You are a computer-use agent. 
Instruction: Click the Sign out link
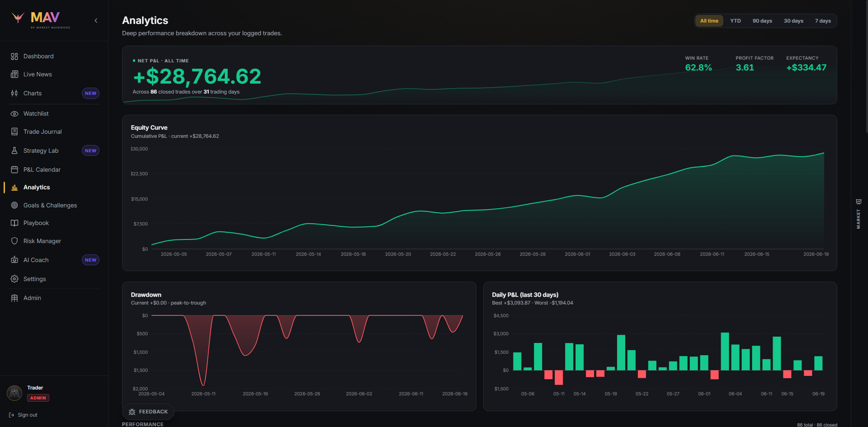click(x=23, y=415)
